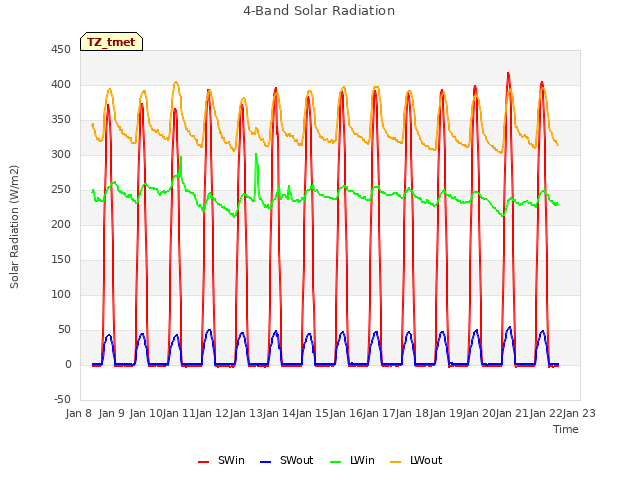Select the red SWin legend swatch
Screen dimensions: 640x480
(x=203, y=462)
